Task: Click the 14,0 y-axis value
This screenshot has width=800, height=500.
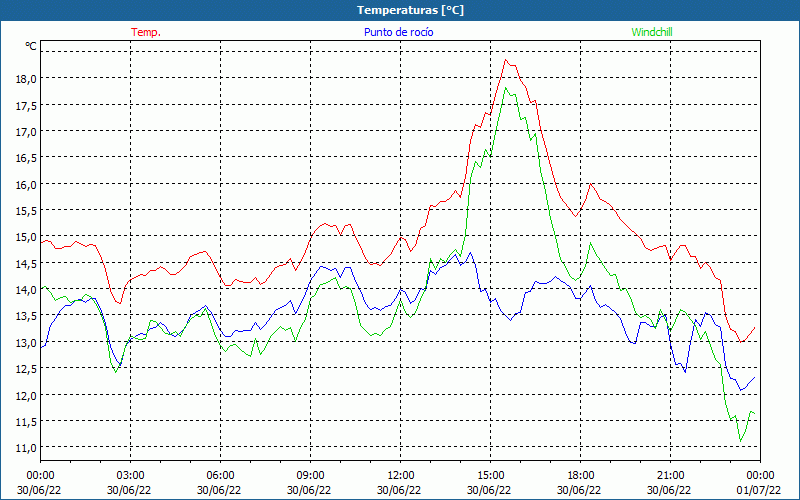Action: tap(27, 289)
